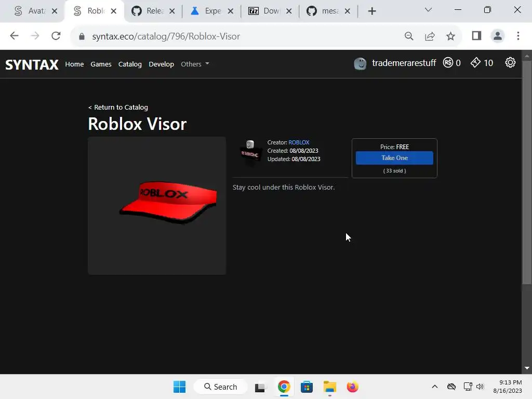Open the volume speaker tray icon
Viewport: 532px width, 399px height.
pos(480,387)
